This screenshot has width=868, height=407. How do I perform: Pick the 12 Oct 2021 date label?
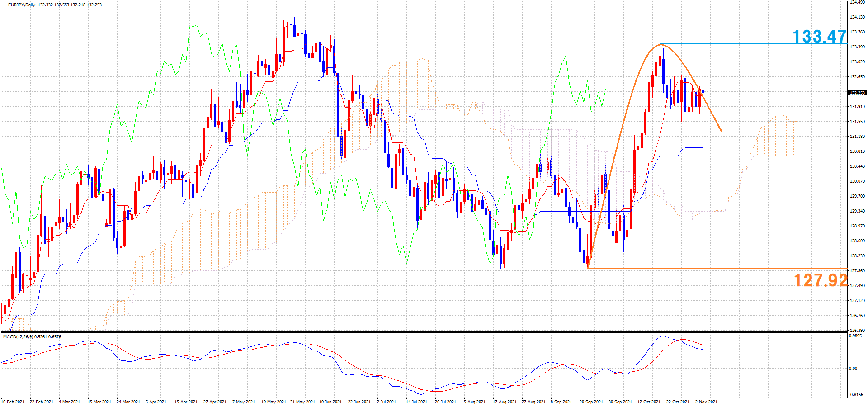point(649,402)
